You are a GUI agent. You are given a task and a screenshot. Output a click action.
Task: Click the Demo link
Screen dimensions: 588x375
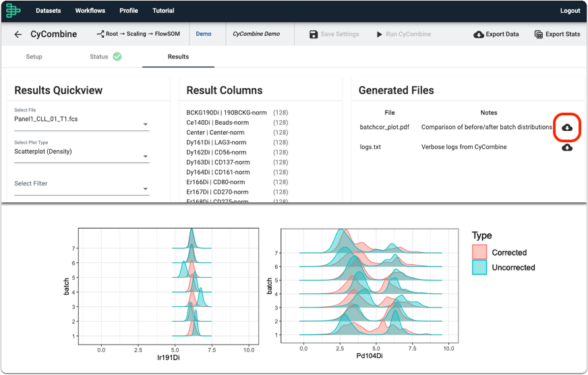[204, 34]
